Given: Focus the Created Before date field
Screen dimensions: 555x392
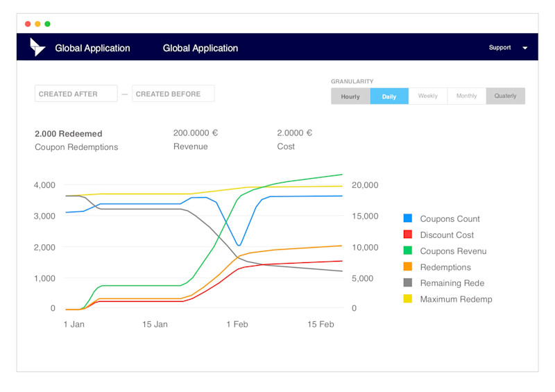Looking at the screenshot, I should [173, 94].
